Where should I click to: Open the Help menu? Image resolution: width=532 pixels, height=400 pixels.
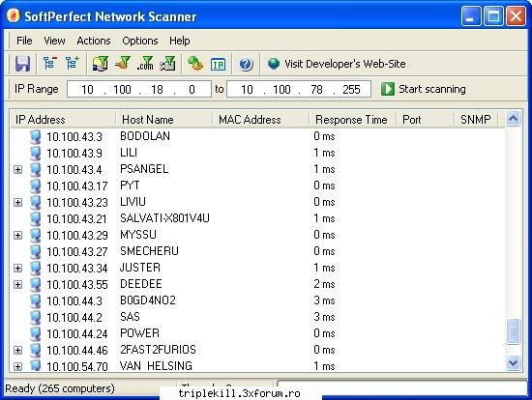(x=180, y=41)
